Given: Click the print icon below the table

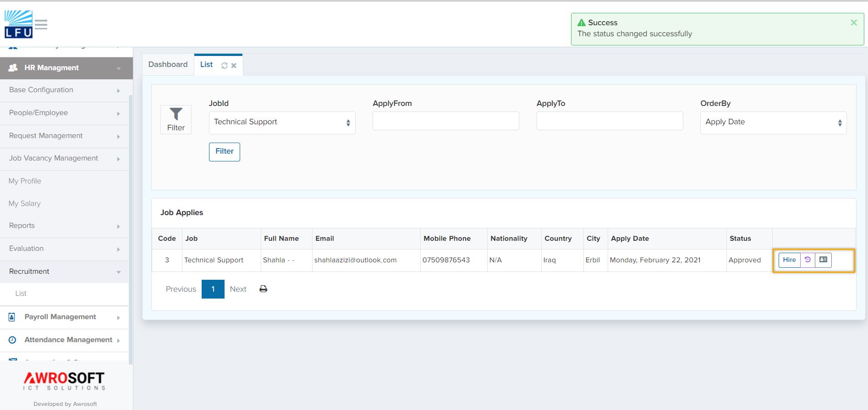Looking at the screenshot, I should click(x=264, y=289).
